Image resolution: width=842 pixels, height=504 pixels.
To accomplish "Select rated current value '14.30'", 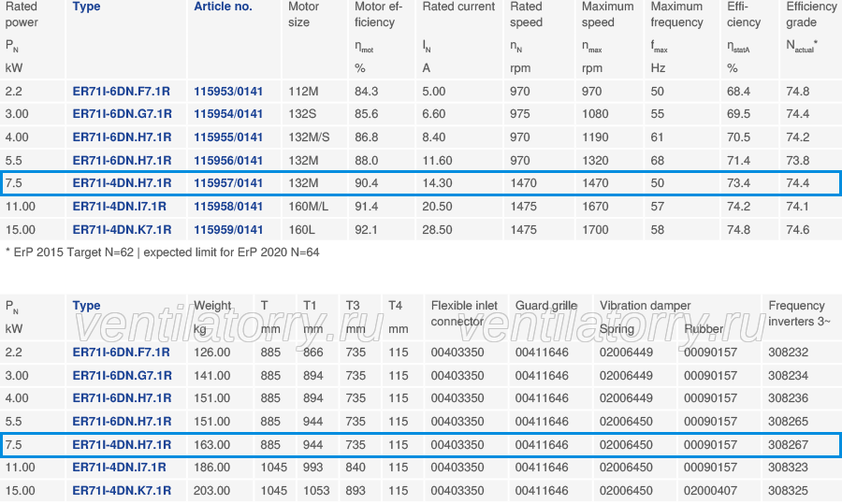I will (x=437, y=183).
